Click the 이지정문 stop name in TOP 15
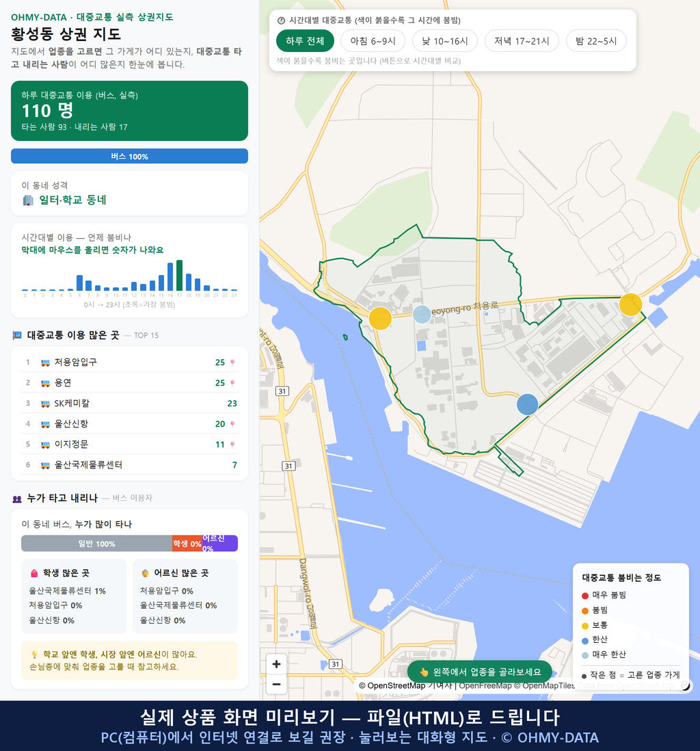Screen dimensions: 700x751 [x=71, y=445]
